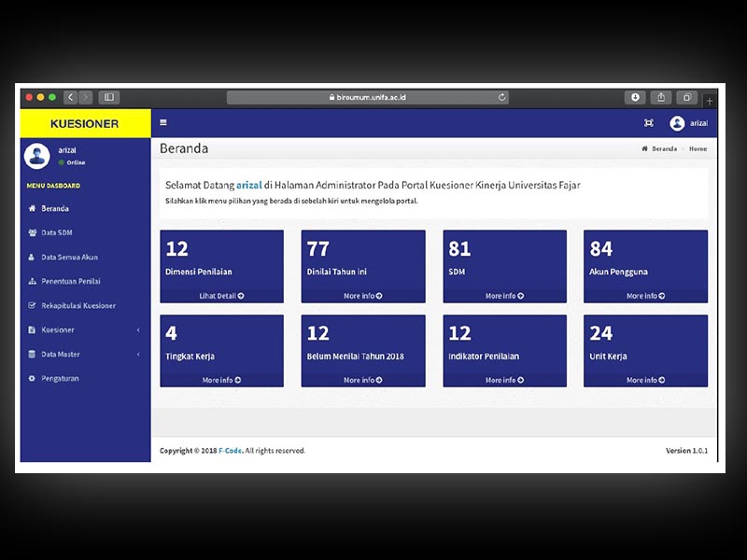Click More info under Unit Kerja
This screenshot has width=747, height=560.
[645, 380]
